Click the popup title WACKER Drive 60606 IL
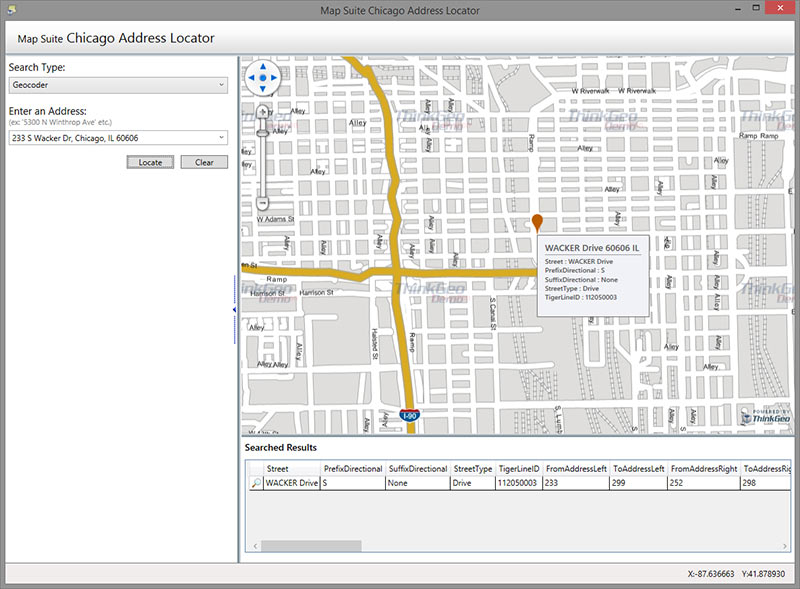This screenshot has height=589, width=800. point(592,248)
